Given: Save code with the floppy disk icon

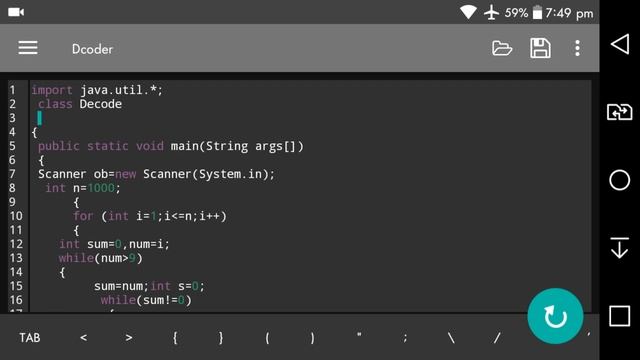Looking at the screenshot, I should pos(540,48).
